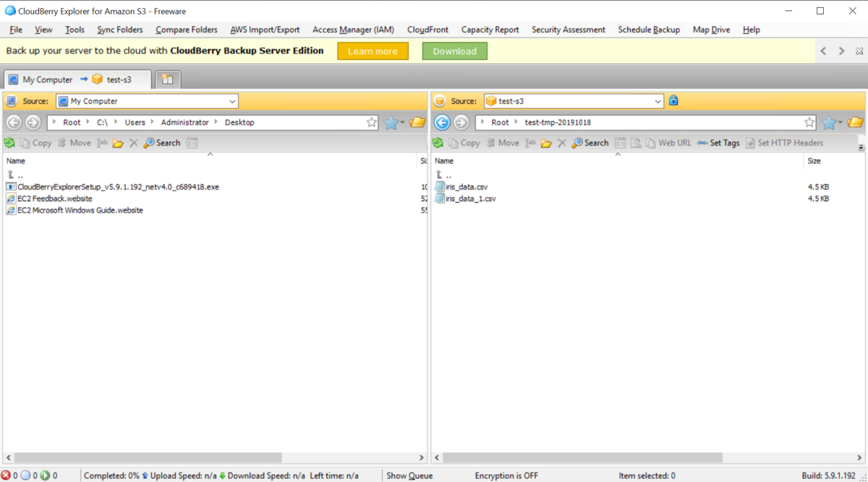Open the Sync Folders menu

coord(120,30)
